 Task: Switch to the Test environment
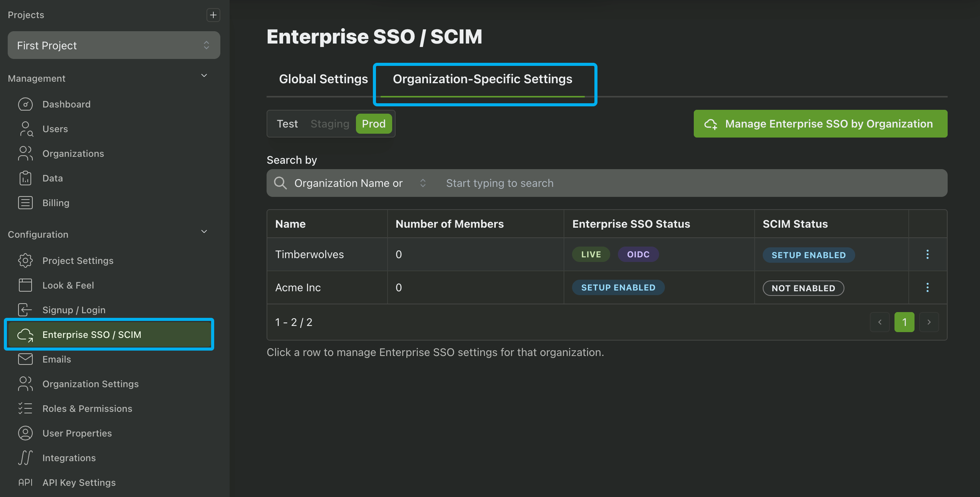287,124
